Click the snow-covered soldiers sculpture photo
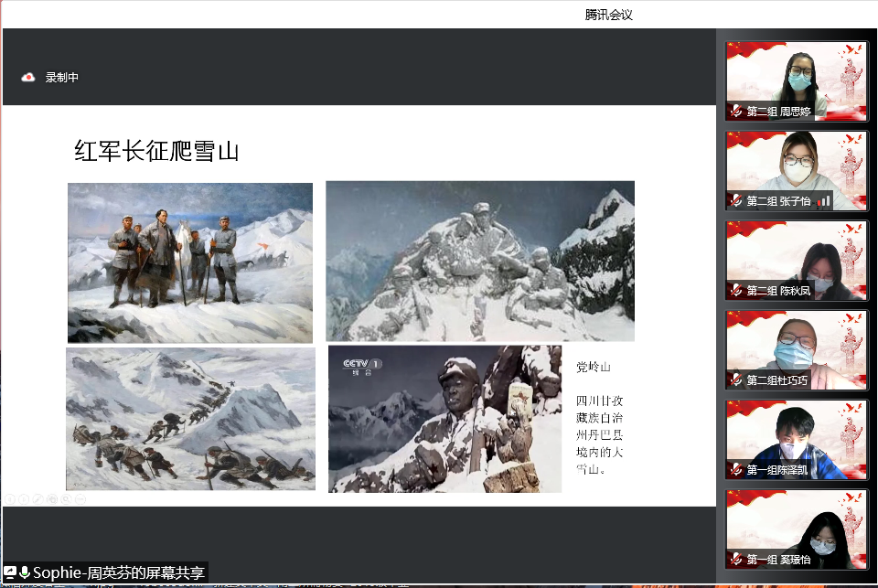The width and height of the screenshot is (878, 588). point(480,261)
